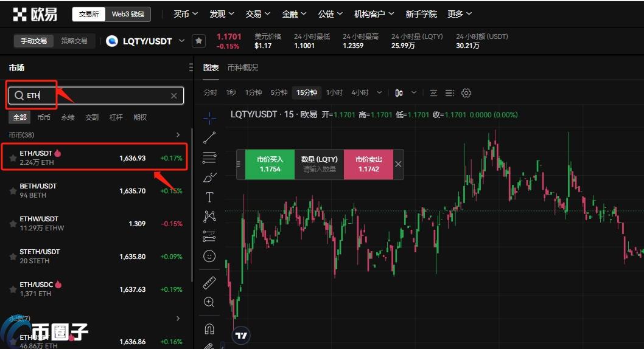Select 手动交易 mode
This screenshot has width=644, height=349.
pyautogui.click(x=33, y=41)
